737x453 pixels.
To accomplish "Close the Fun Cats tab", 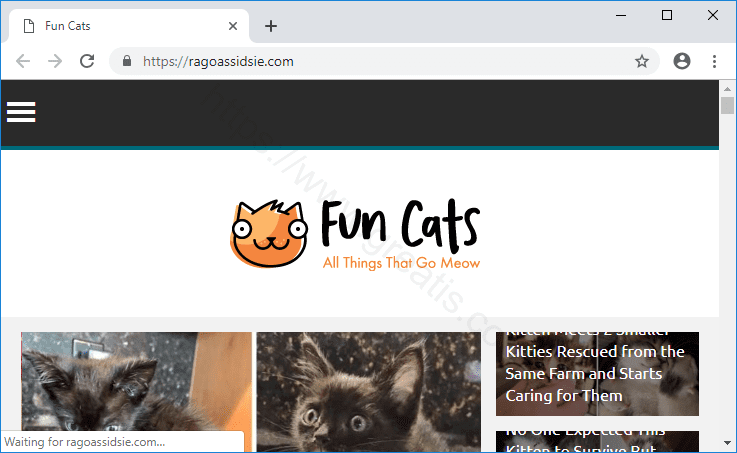I will [233, 26].
